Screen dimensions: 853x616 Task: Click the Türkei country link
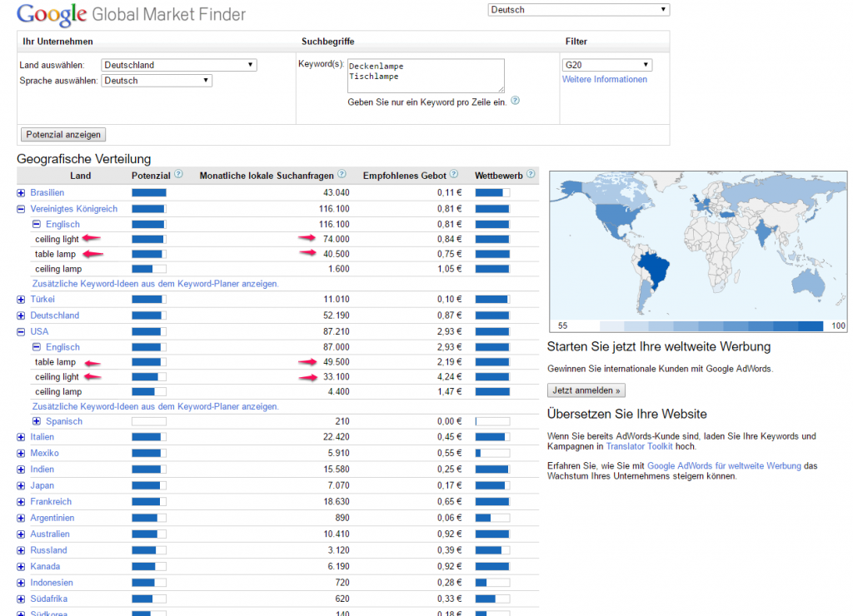pyautogui.click(x=42, y=299)
